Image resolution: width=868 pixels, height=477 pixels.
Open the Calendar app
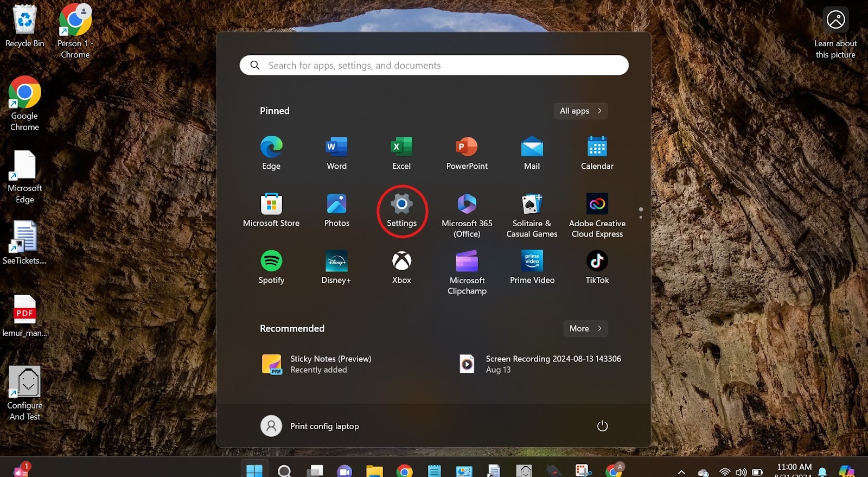(x=597, y=153)
